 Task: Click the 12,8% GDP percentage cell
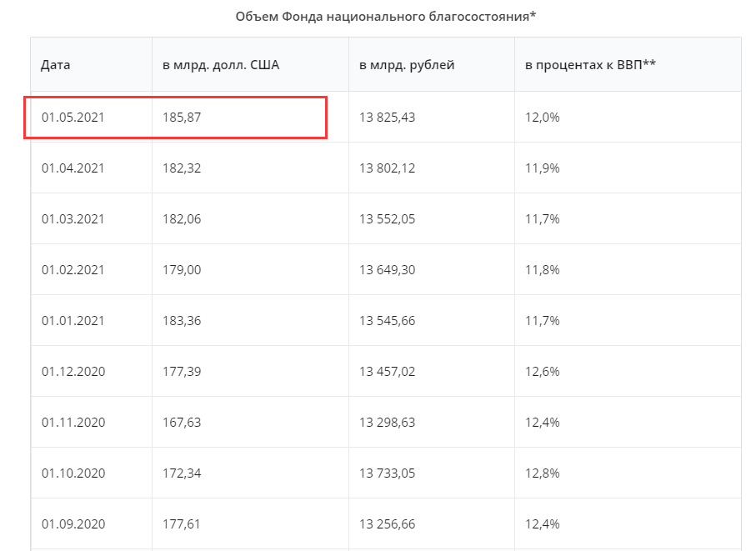point(542,473)
